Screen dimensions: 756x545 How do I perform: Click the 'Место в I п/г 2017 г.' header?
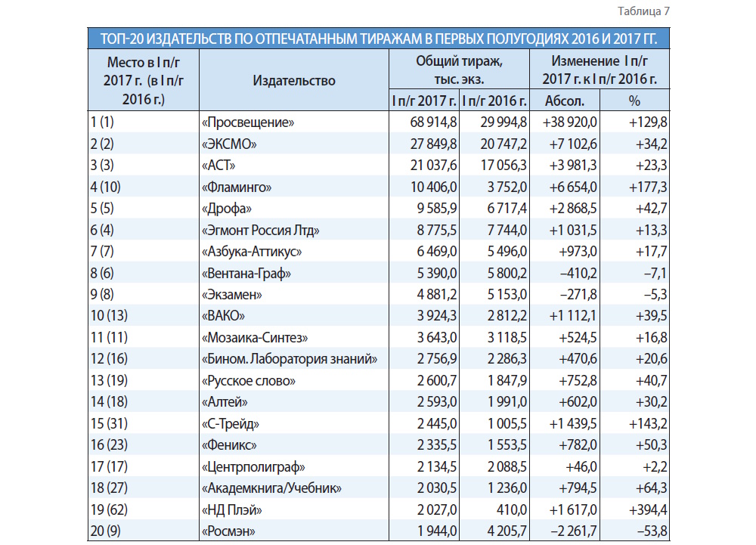click(x=143, y=80)
